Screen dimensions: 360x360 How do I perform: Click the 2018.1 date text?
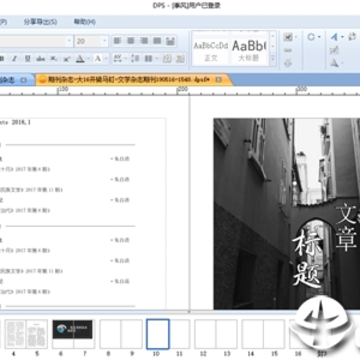click(x=21, y=122)
